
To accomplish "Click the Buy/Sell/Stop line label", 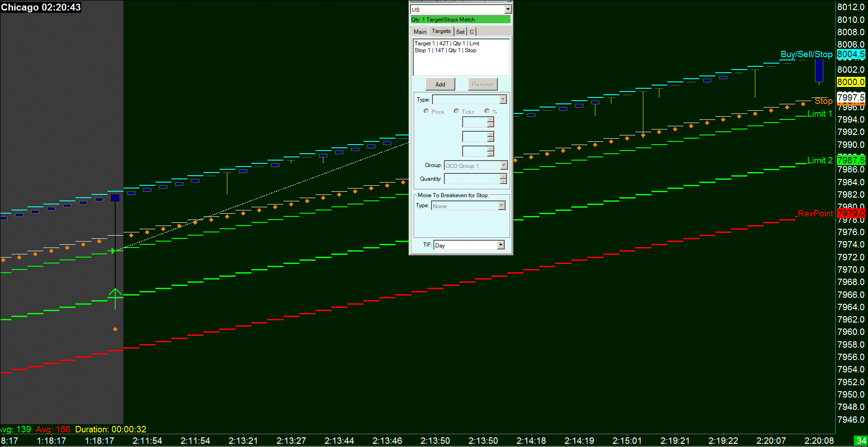I will 806,54.
